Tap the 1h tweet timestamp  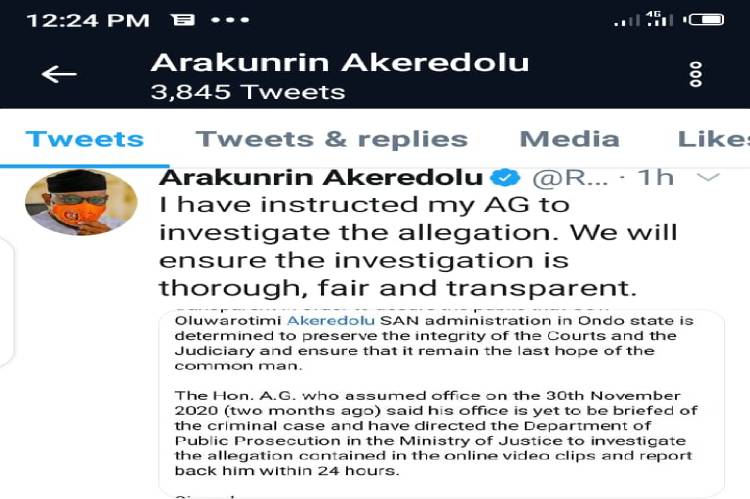[656, 177]
